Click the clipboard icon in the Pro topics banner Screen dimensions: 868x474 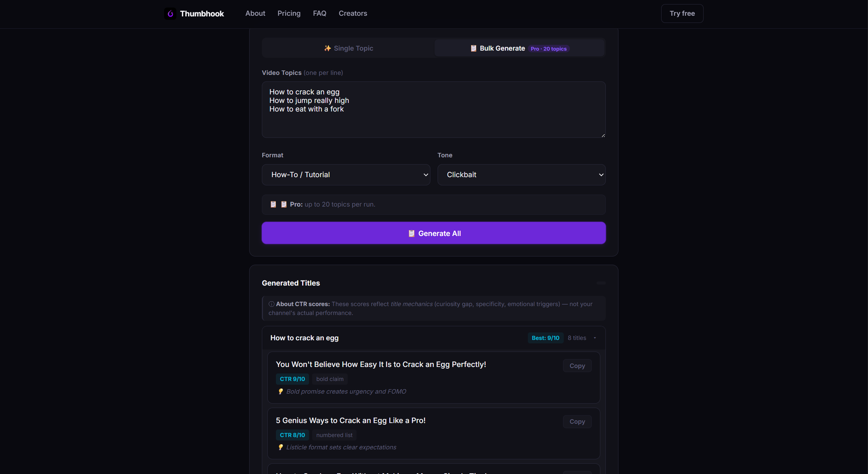coord(273,204)
